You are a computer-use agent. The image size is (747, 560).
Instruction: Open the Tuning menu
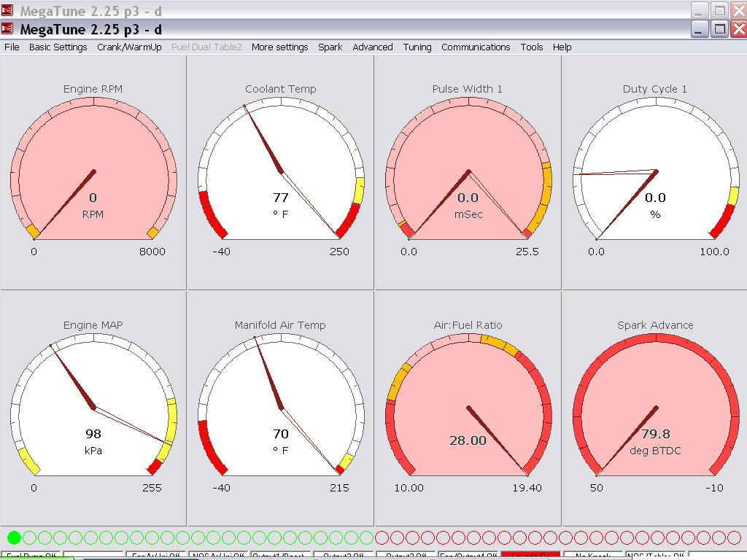coord(417,47)
